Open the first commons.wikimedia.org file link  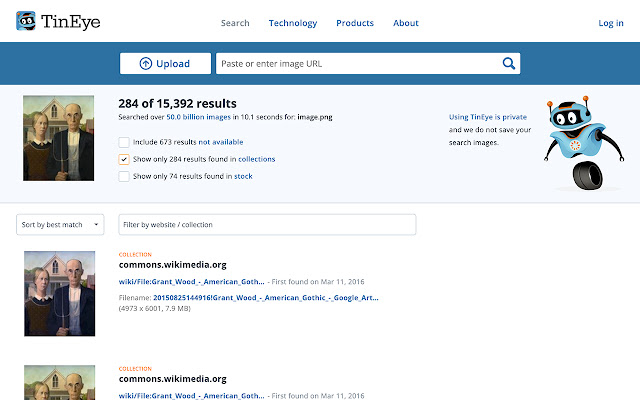pyautogui.click(x=192, y=282)
